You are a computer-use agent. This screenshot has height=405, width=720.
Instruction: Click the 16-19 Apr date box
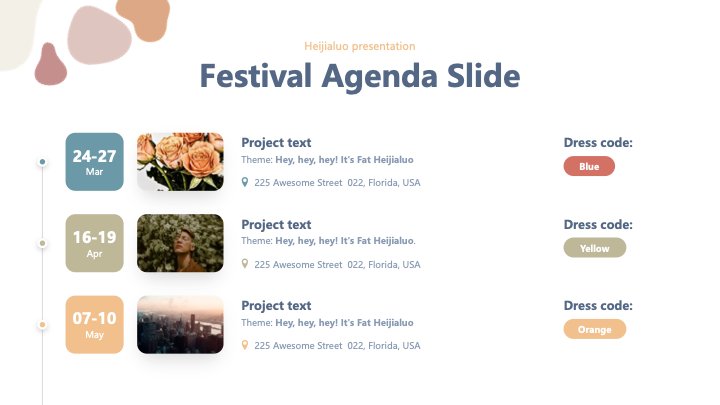pyautogui.click(x=95, y=243)
